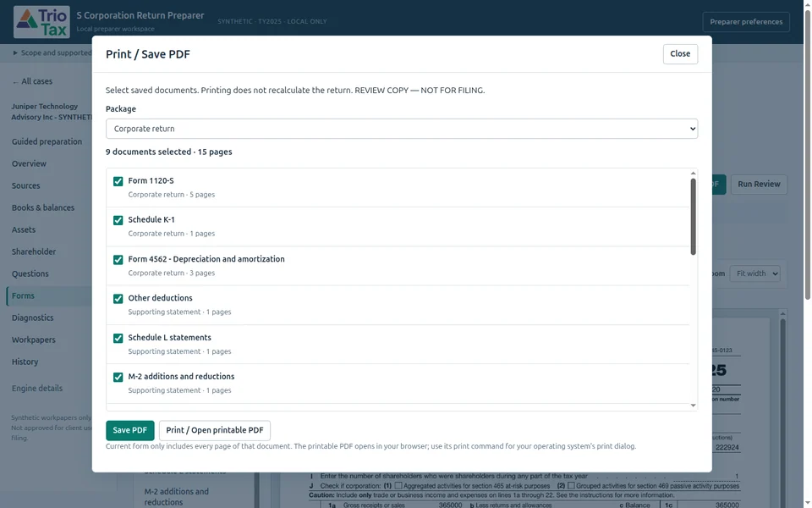Close the Print / Save PDF dialog
812x508 pixels.
point(680,54)
